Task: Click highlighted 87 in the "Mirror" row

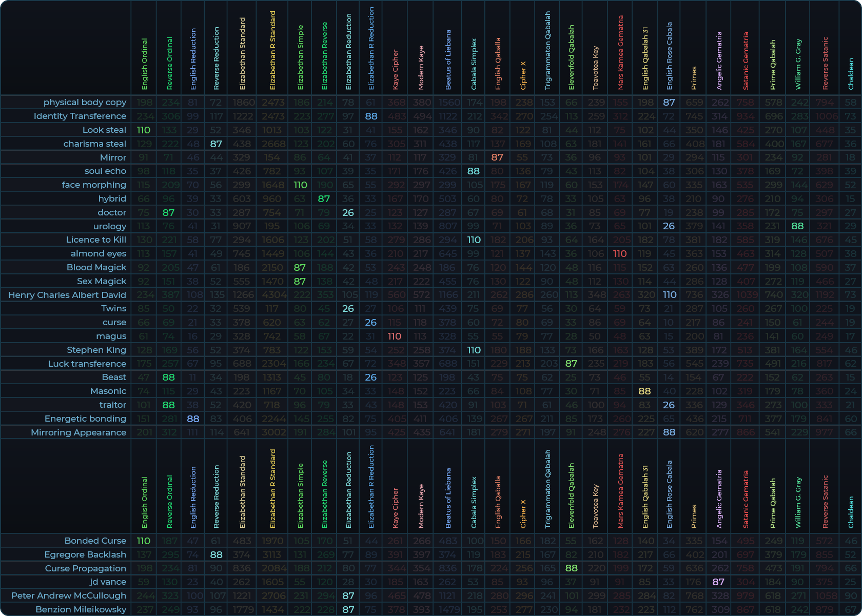Action: pyautogui.click(x=497, y=157)
